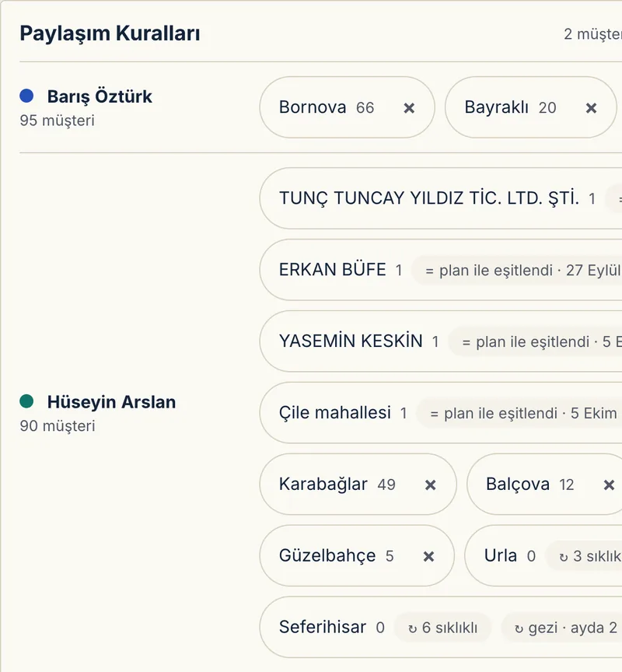This screenshot has width=622, height=672.
Task: Click the '90 müşteri' count
Action: point(58,426)
